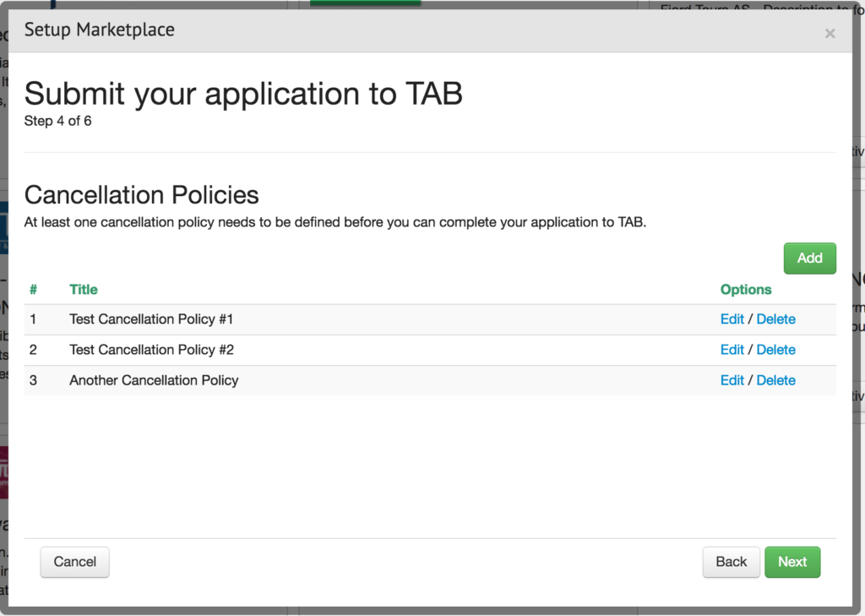Open Edit for Another Cancellation Policy
The height and width of the screenshot is (616, 865).
[x=732, y=380]
